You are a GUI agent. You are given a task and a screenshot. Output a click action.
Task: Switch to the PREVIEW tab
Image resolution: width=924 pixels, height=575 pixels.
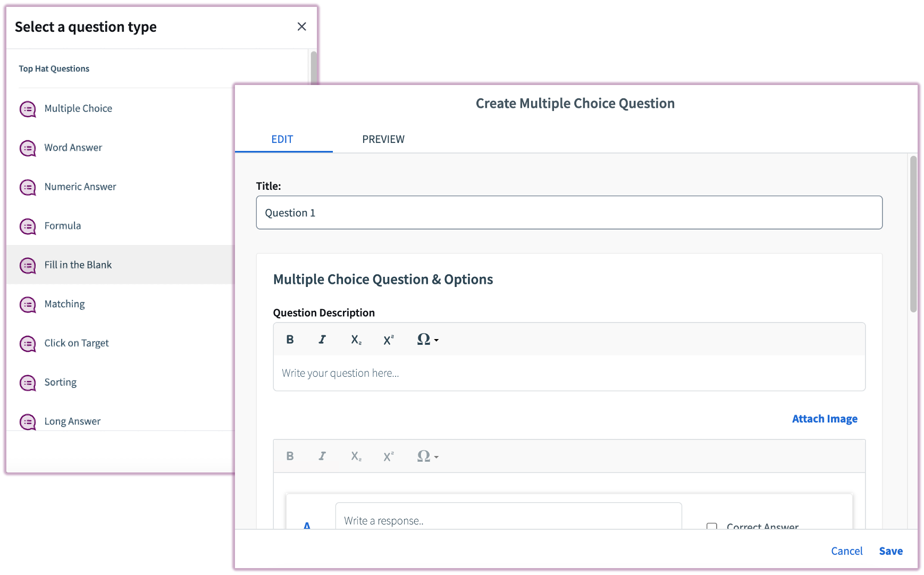pyautogui.click(x=383, y=139)
